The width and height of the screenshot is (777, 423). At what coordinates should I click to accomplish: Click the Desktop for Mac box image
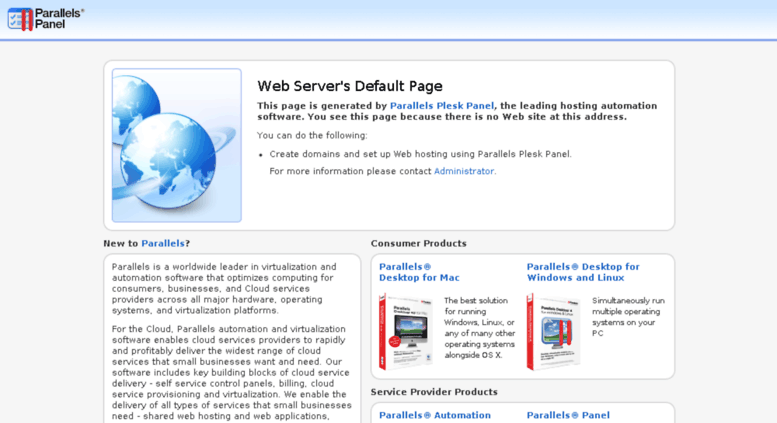tap(406, 331)
